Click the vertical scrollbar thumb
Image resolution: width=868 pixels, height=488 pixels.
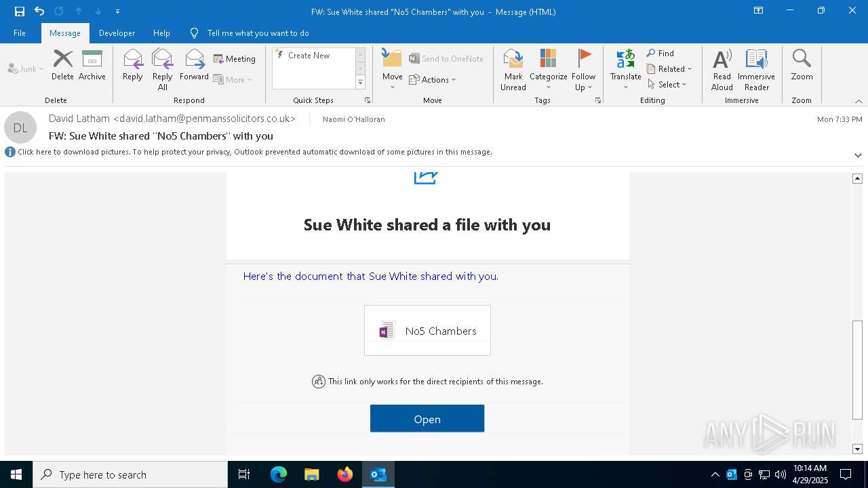point(857,369)
